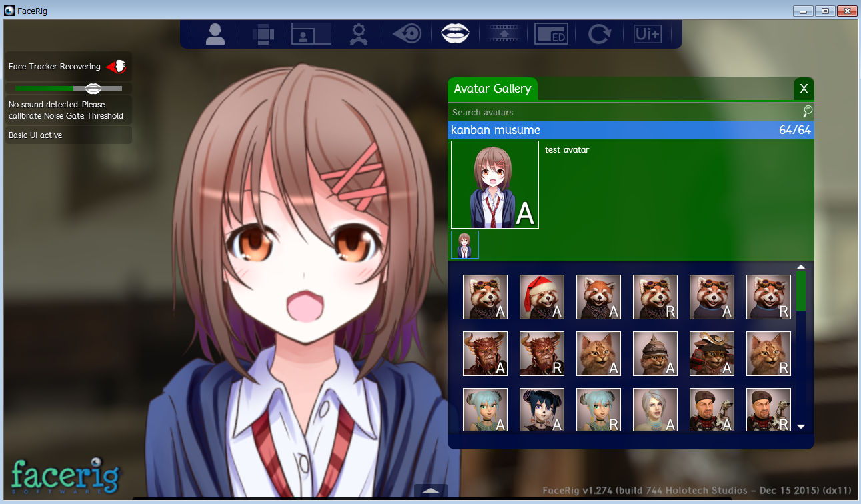Click the eye tracking toolbar icon

[x=407, y=33]
